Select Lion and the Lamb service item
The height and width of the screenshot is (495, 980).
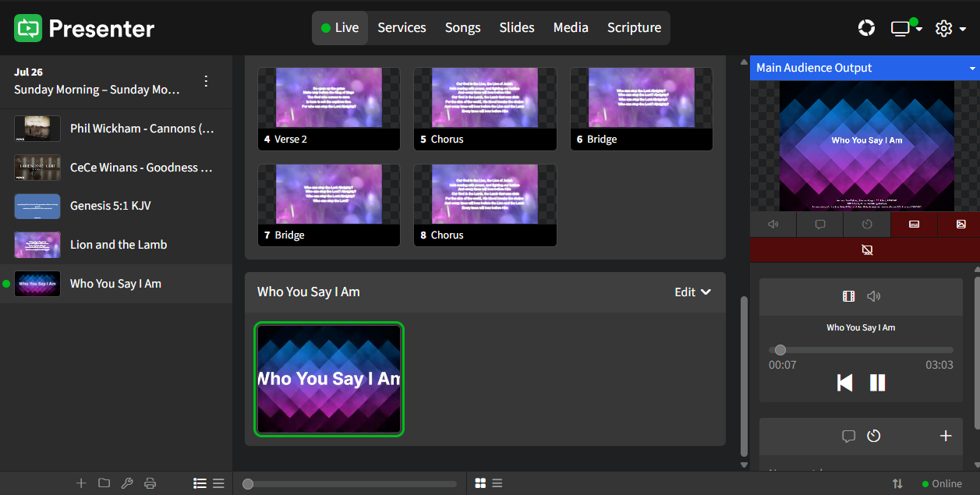tap(116, 245)
